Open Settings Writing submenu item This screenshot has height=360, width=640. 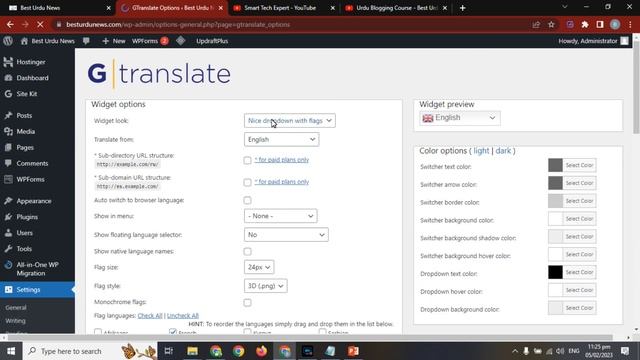(16, 321)
